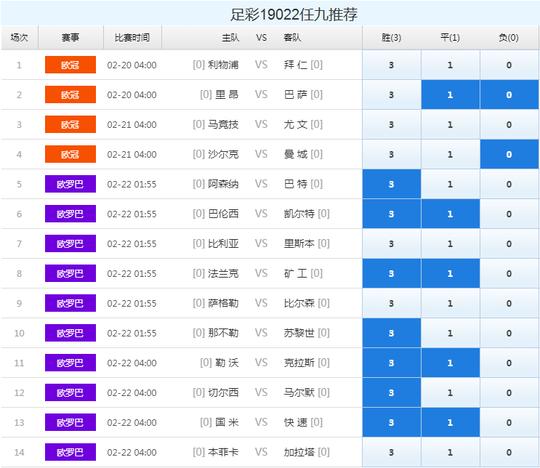Click home team name 切尔西
Viewport: 540px width, 468px height.
point(223,393)
